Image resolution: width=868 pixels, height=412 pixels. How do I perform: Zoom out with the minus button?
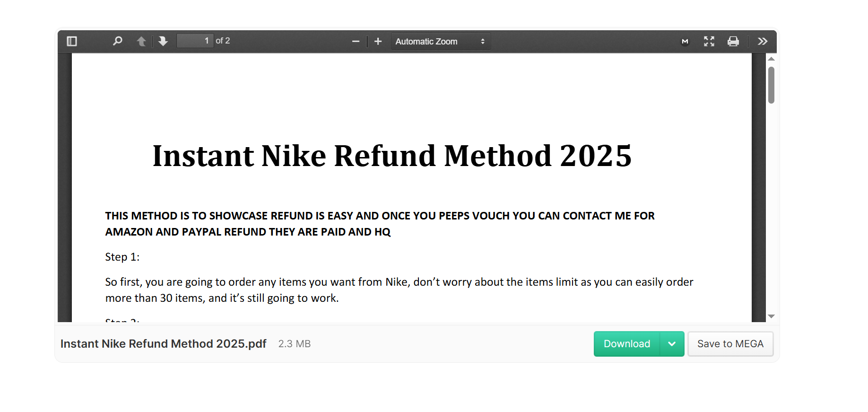coord(356,42)
